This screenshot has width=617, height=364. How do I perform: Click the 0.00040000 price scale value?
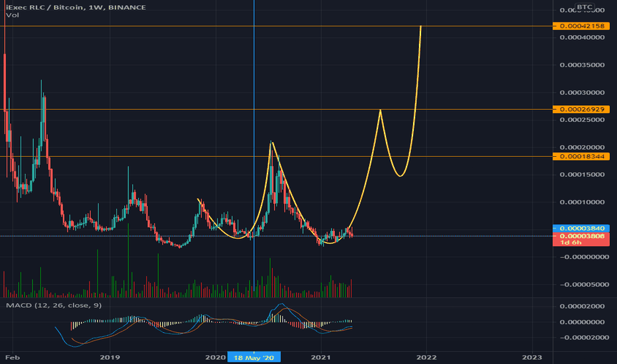coord(582,37)
